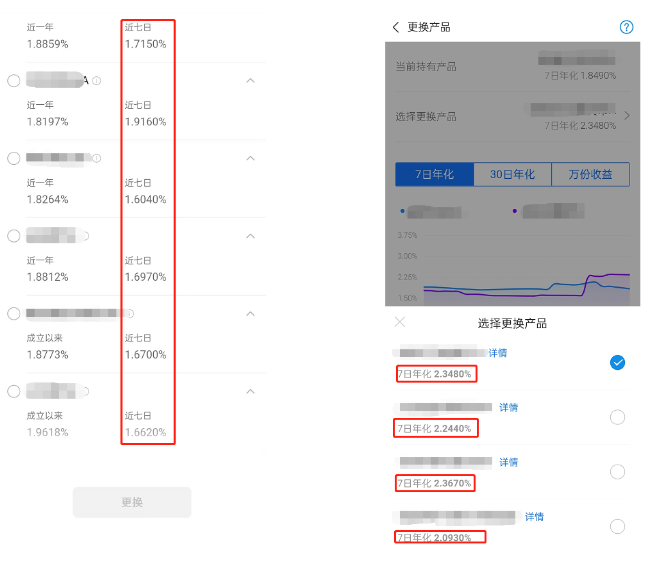Switch to the 7日年化 tab

pos(435,174)
